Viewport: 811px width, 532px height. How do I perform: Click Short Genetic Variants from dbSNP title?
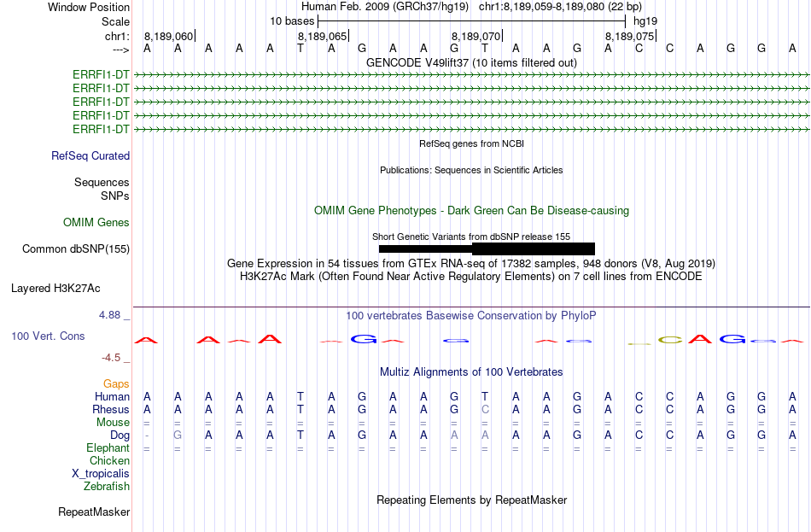click(x=471, y=237)
